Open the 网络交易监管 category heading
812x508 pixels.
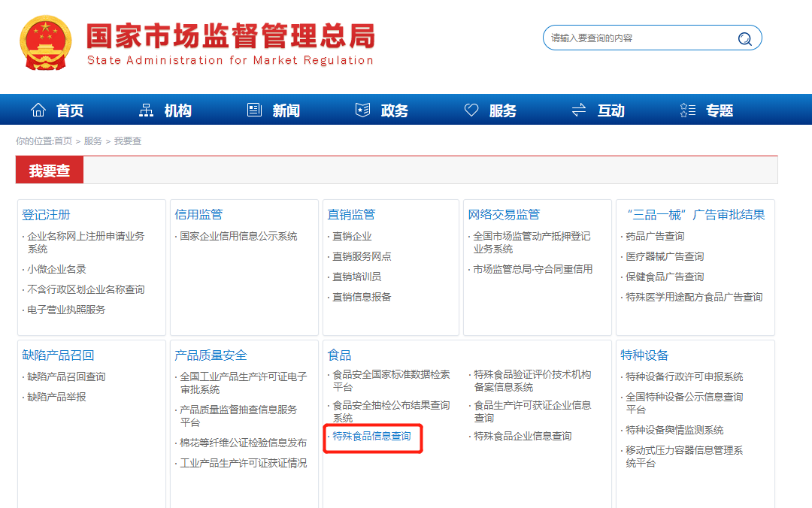504,214
